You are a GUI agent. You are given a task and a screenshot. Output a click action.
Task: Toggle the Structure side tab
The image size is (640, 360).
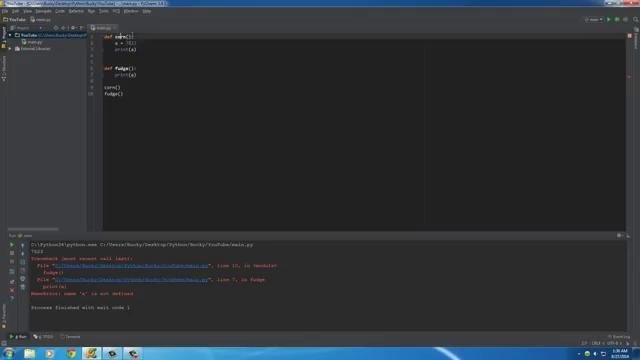coord(4,68)
